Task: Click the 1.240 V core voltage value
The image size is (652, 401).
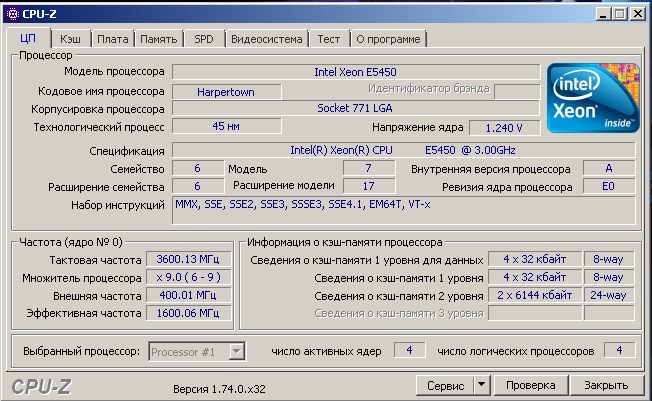Action: pos(504,128)
